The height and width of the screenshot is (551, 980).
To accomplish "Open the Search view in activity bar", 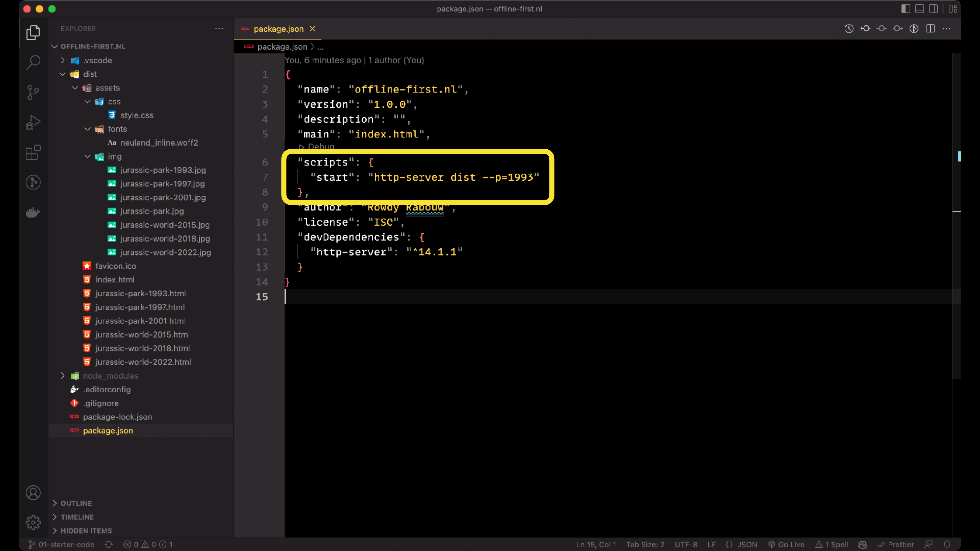I will click(x=33, y=62).
